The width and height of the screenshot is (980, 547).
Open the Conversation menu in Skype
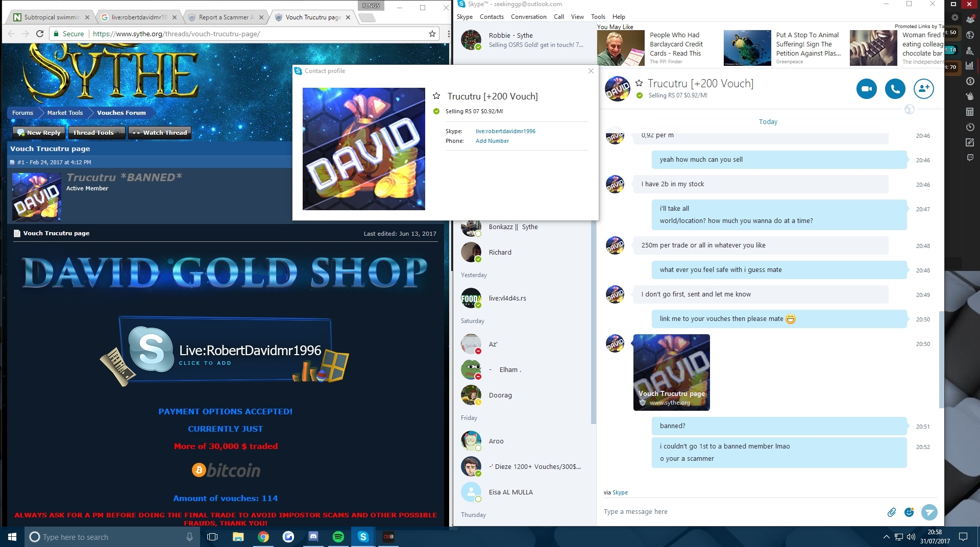click(528, 17)
